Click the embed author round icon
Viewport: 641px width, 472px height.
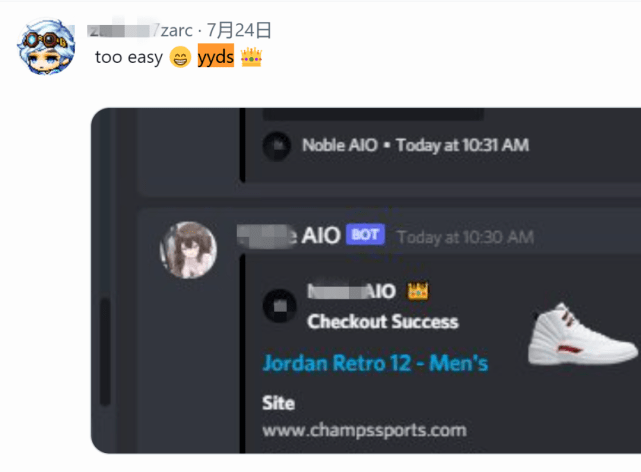click(280, 306)
